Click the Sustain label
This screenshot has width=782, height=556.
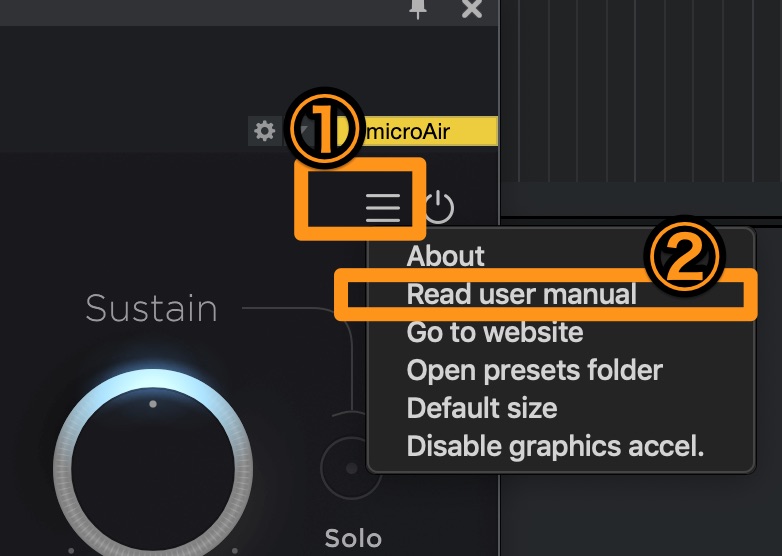point(151,309)
